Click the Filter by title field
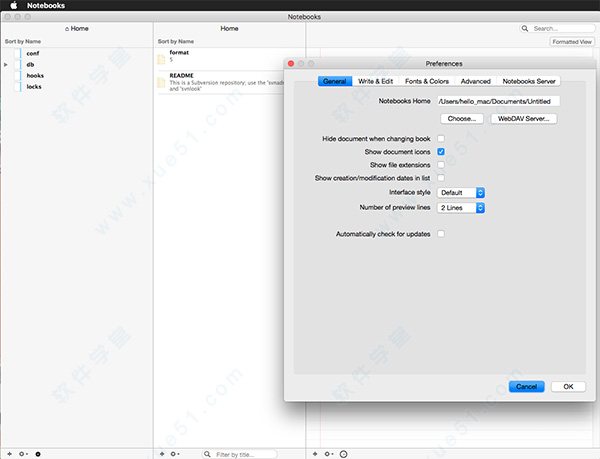The width and height of the screenshot is (600, 459). [239, 454]
